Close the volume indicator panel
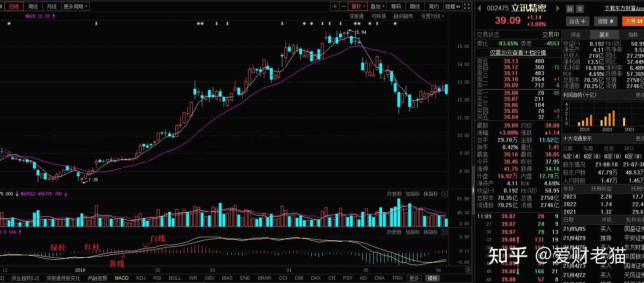 (444, 194)
